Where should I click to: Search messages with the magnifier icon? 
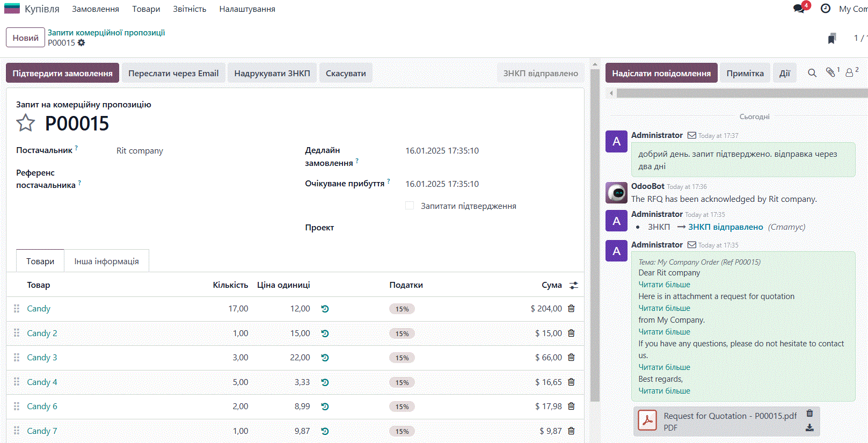[812, 73]
